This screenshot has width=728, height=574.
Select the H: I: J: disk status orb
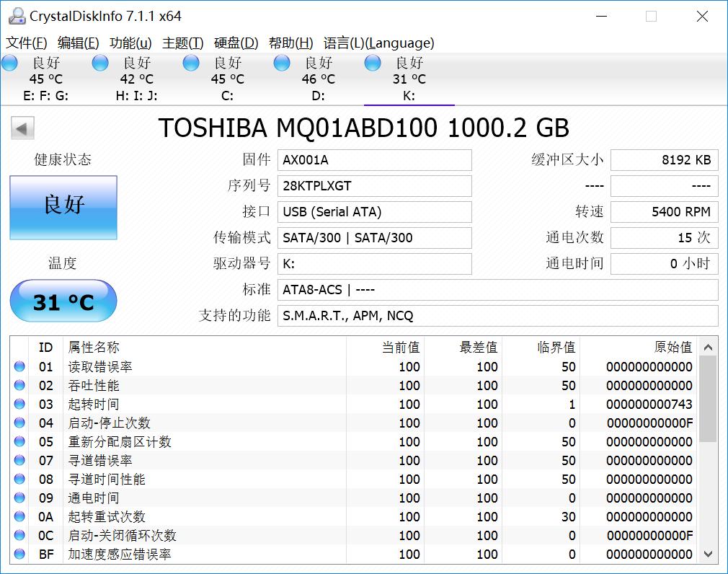click(x=100, y=63)
